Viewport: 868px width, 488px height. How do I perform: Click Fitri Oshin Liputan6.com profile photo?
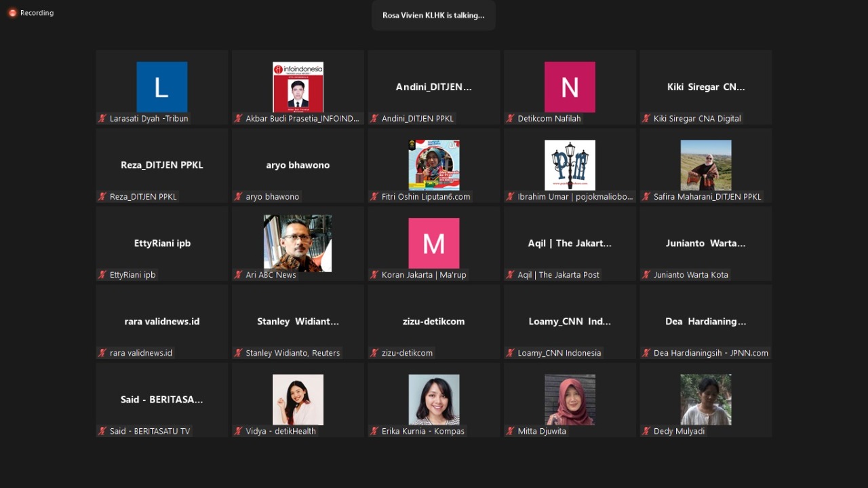[x=433, y=165]
